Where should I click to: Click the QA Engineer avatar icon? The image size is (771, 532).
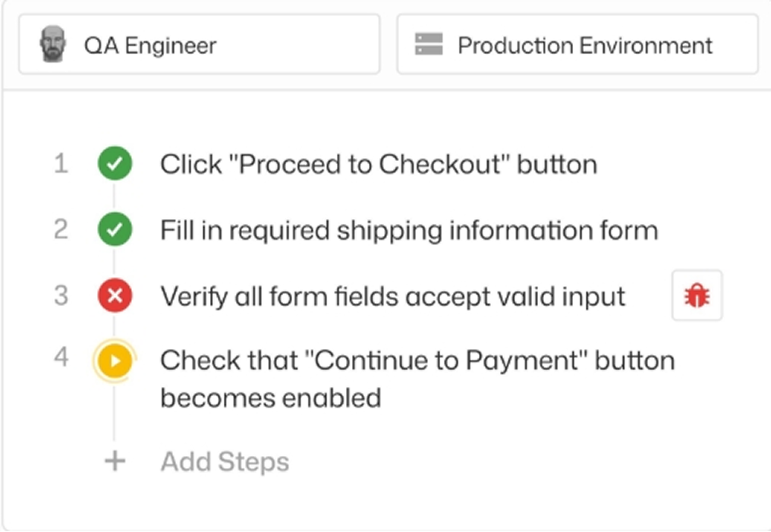point(52,45)
